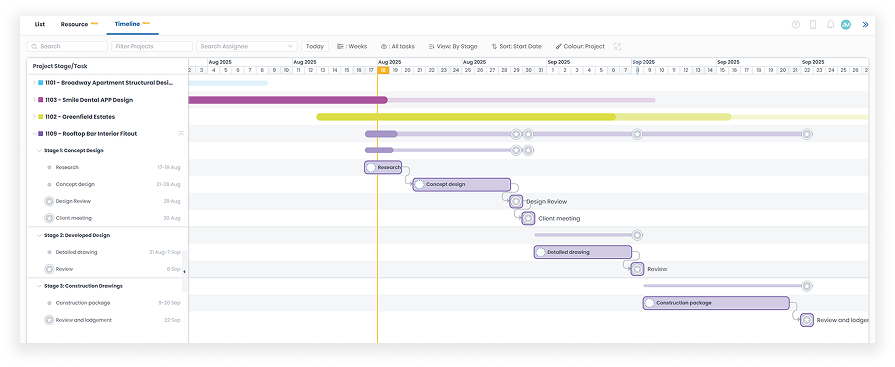Click Review and lodgement milestone on timeline
The width and height of the screenshot is (895, 367).
pos(807,320)
